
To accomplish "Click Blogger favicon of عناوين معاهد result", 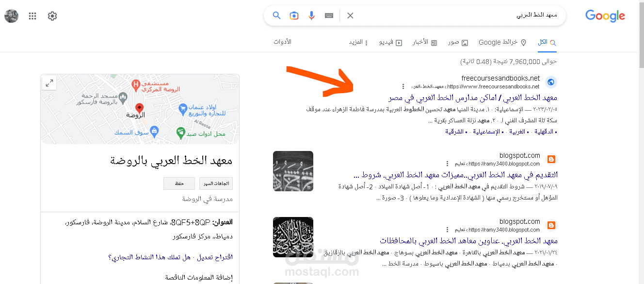I will tap(551, 225).
